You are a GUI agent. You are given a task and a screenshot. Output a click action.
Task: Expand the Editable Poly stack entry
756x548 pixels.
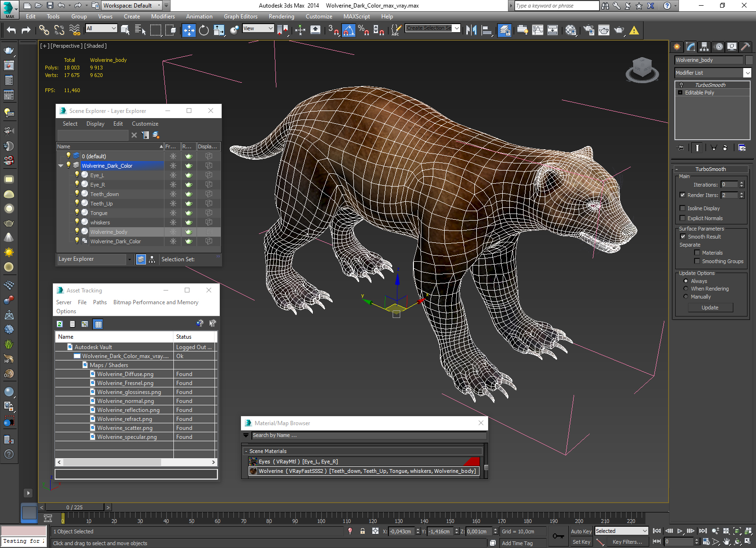(680, 93)
